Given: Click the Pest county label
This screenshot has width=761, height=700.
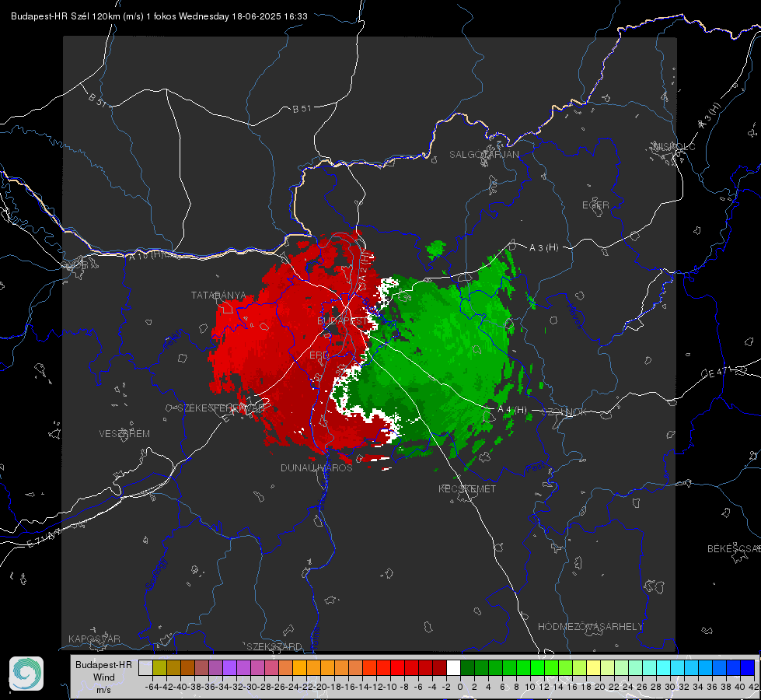Looking at the screenshot, I should [x=536, y=468].
